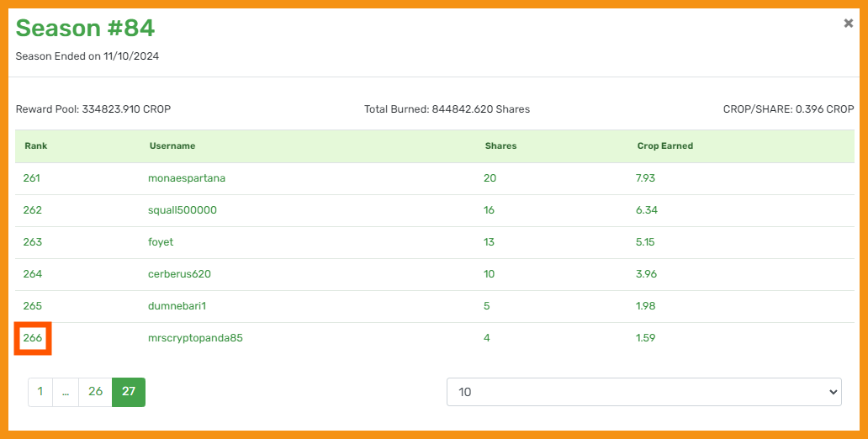The image size is (868, 439).
Task: Select current page 27 button
Action: (x=129, y=392)
